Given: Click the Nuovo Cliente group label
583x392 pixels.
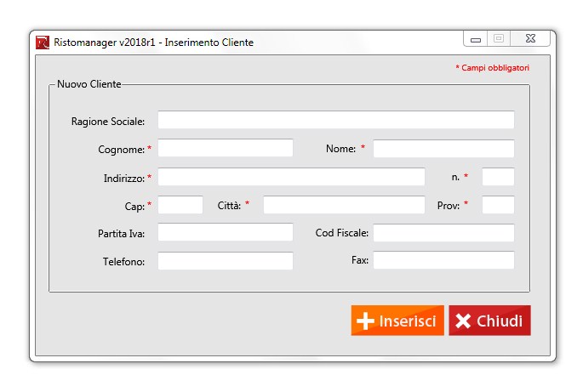Looking at the screenshot, I should coord(89,84).
